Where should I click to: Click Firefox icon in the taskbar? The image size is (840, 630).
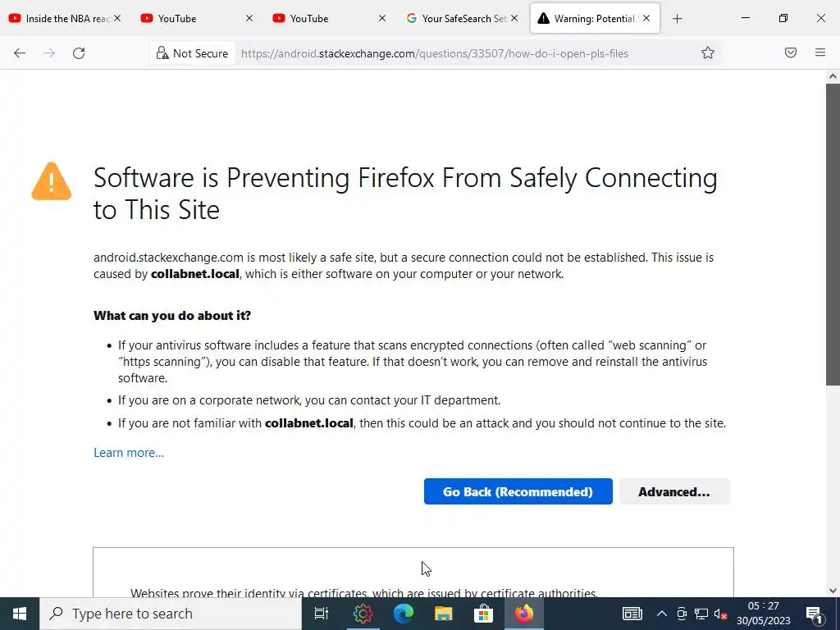pyautogui.click(x=523, y=614)
